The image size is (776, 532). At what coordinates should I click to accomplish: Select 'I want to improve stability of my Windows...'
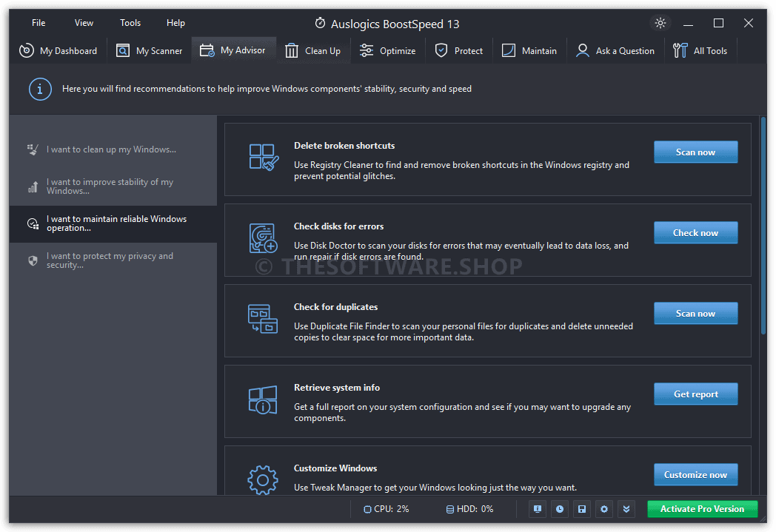[113, 186]
